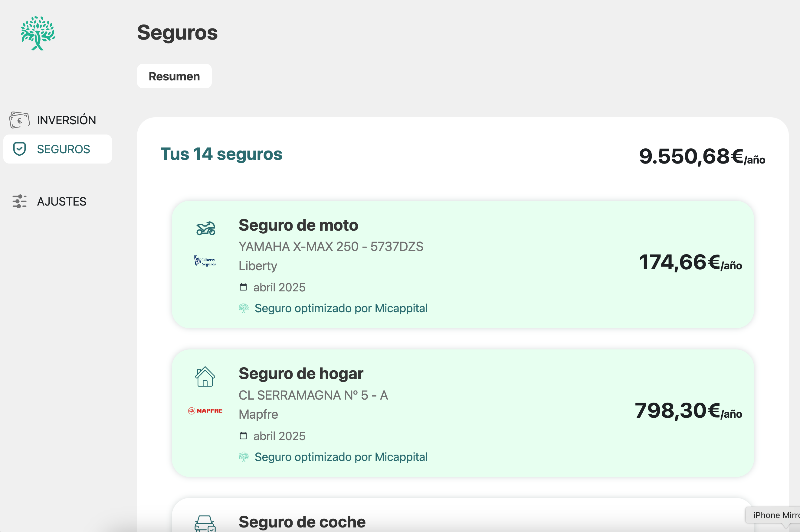The image size is (800, 532).
Task: Open the Ajustes menu item
Action: (61, 202)
